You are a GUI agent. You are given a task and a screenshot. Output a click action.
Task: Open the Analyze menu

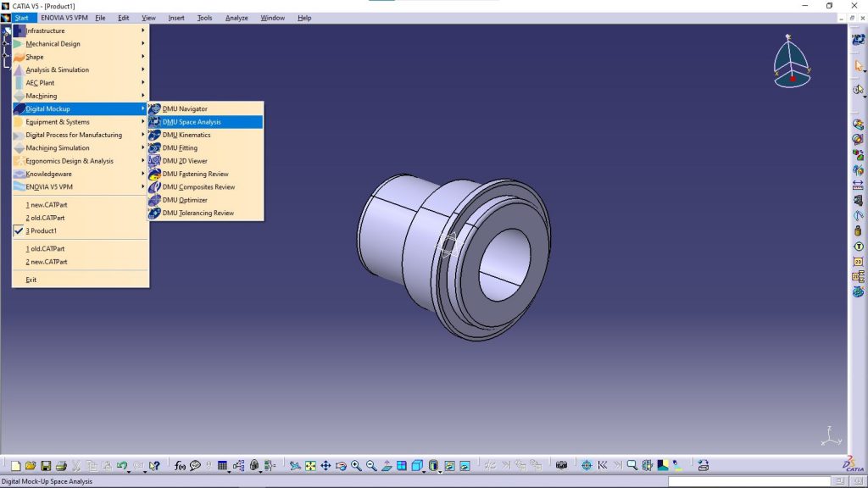pos(236,18)
